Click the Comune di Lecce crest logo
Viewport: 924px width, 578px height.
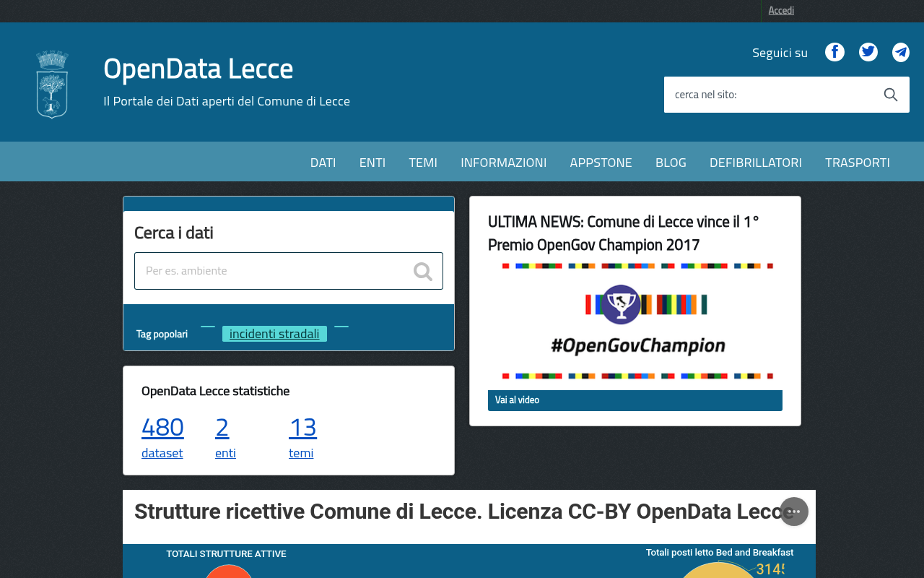[52, 85]
